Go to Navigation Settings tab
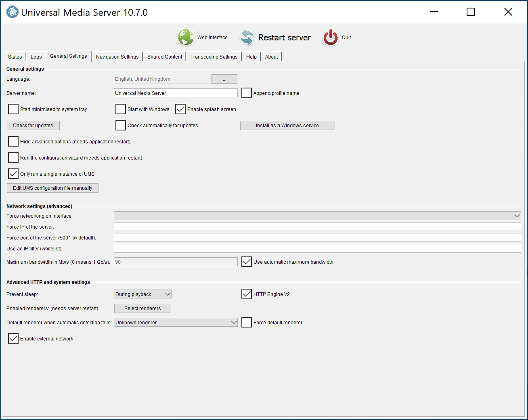Screen dimensions: 528x420 point(117,57)
